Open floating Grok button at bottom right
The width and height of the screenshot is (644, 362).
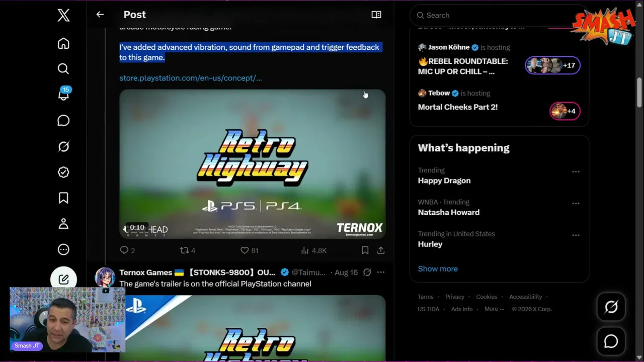[x=611, y=307]
